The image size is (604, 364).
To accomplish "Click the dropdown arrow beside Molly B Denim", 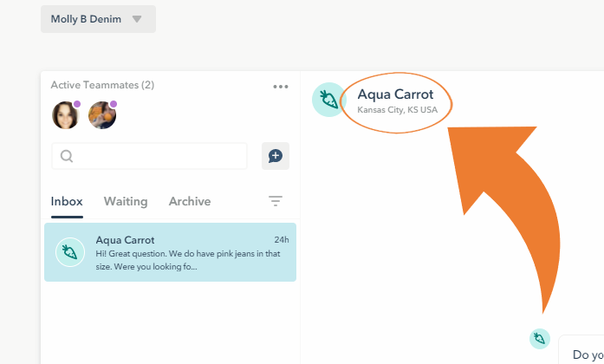I will coord(137,19).
